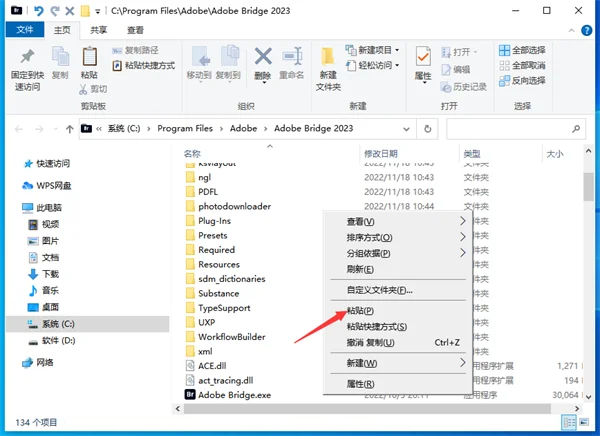The height and width of the screenshot is (436, 600).
Task: Click the back navigation arrow
Action: coord(19,129)
